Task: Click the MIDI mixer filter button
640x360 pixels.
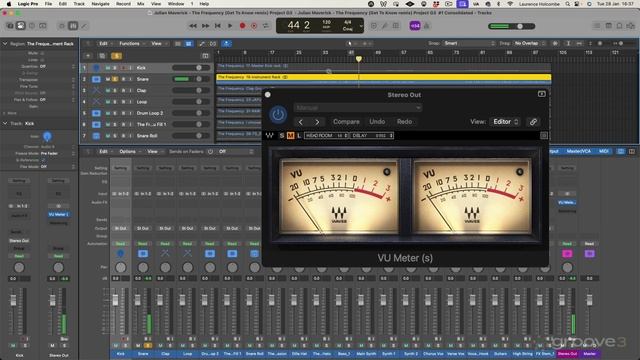Action: [x=604, y=151]
